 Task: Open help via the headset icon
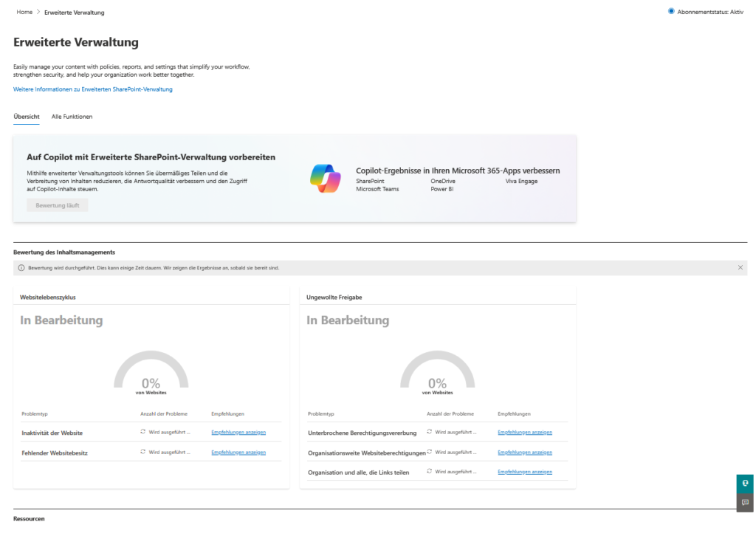click(744, 484)
